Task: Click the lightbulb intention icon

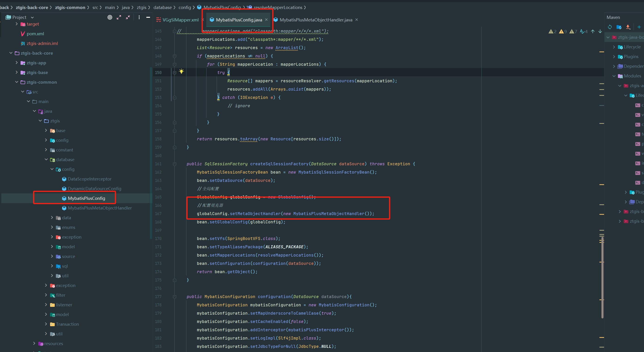Action: coord(181,72)
